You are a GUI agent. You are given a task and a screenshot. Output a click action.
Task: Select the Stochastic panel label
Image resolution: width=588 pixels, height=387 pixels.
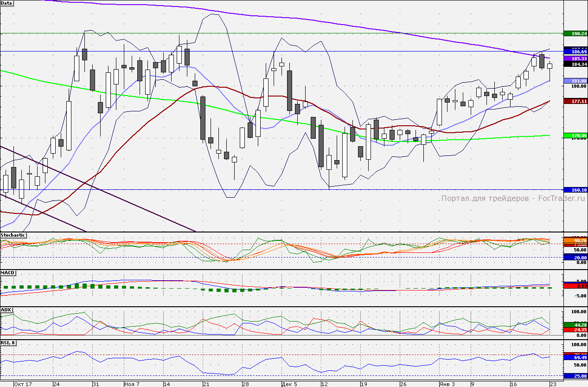13,235
